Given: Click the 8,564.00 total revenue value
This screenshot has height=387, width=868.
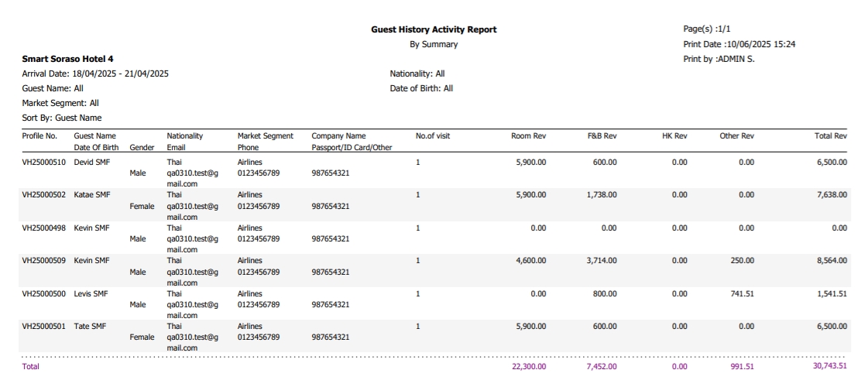Looking at the screenshot, I should click(x=832, y=261).
